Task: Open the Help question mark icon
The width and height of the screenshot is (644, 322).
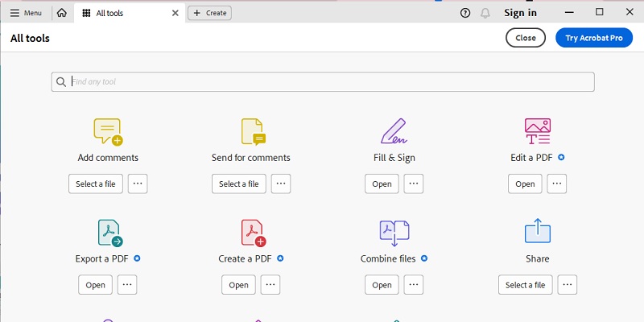Action: [x=465, y=13]
